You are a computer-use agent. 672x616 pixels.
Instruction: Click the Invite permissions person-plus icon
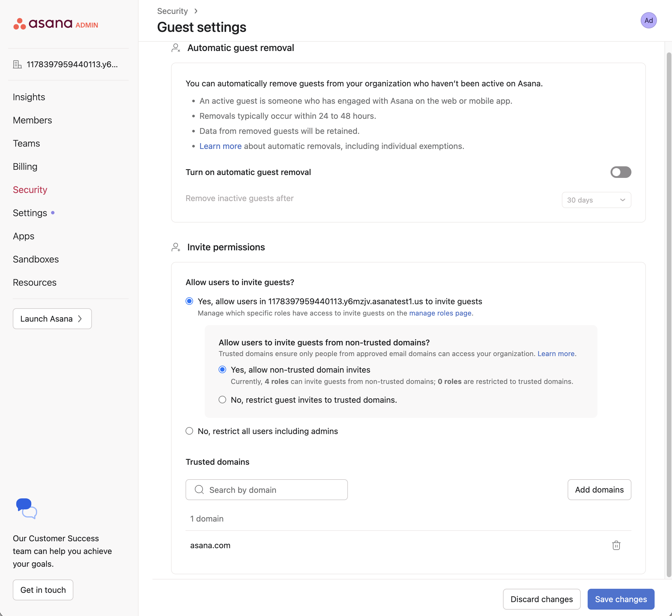[176, 247]
